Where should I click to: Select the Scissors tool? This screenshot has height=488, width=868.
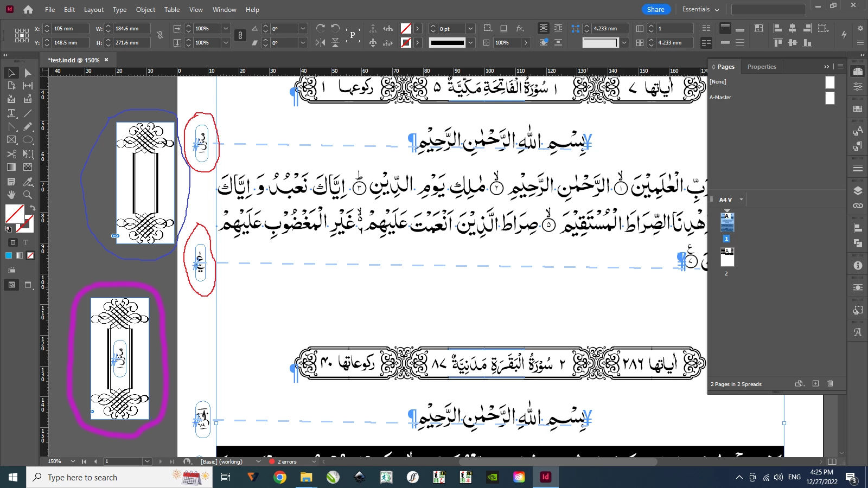11,154
